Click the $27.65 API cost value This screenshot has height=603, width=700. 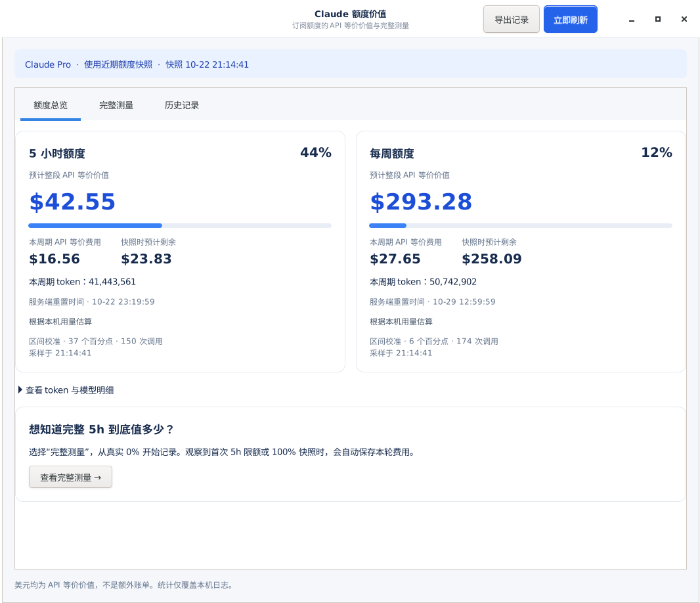(395, 259)
